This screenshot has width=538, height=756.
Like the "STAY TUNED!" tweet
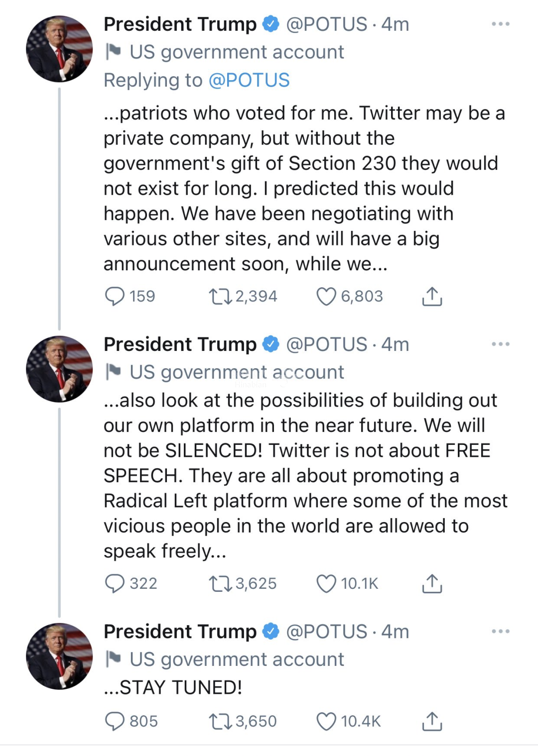point(326,722)
